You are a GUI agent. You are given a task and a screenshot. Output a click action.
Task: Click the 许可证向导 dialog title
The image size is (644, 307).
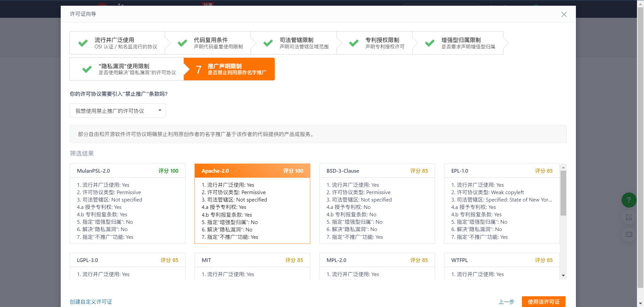pos(83,14)
